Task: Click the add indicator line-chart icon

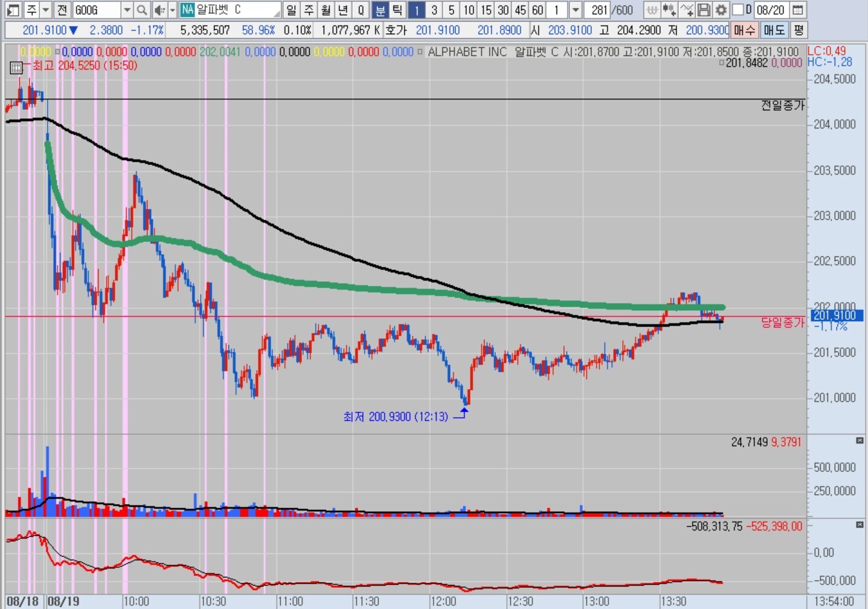Action: (687, 10)
